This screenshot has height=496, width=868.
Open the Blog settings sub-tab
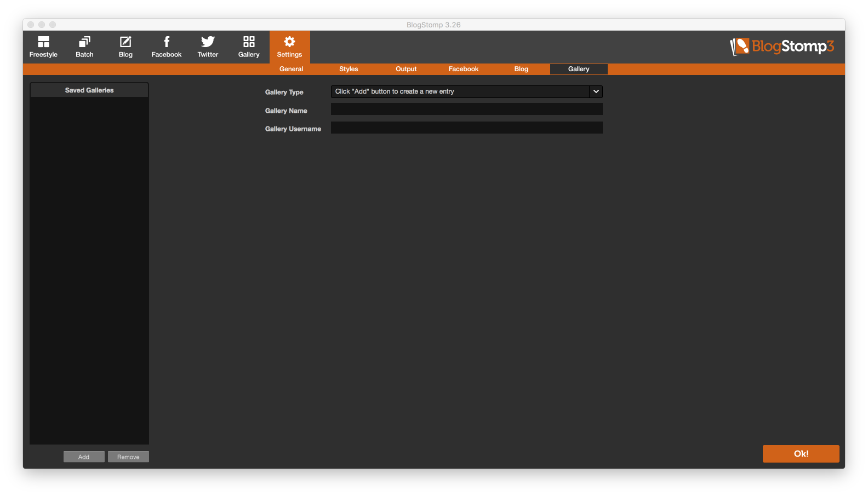(x=521, y=69)
